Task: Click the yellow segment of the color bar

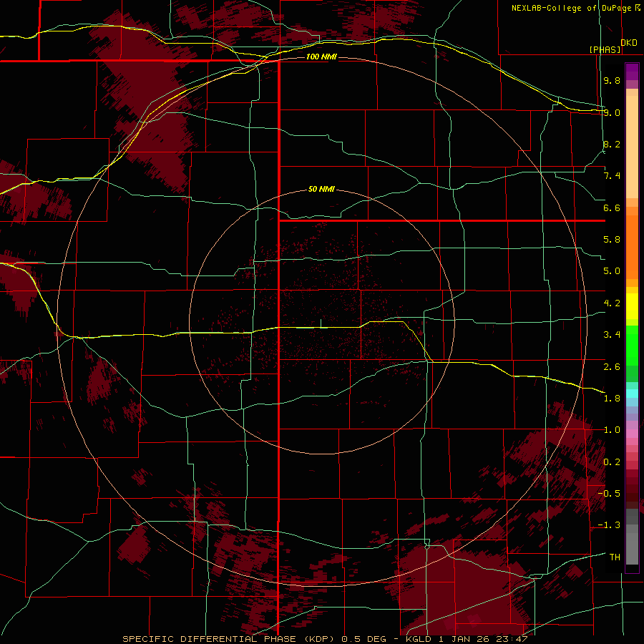Action: pyautogui.click(x=632, y=306)
